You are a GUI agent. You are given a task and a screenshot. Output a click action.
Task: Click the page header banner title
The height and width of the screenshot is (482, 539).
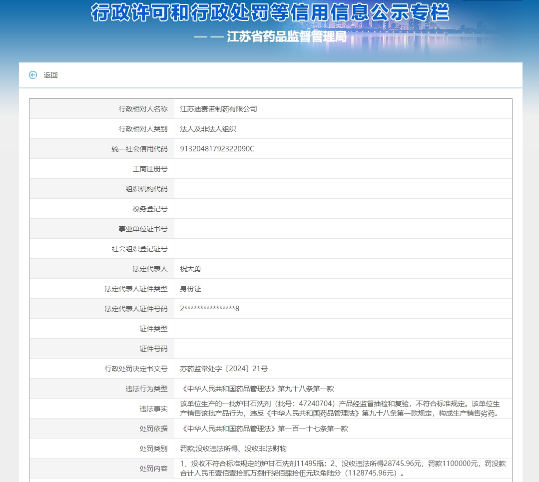[x=270, y=12]
